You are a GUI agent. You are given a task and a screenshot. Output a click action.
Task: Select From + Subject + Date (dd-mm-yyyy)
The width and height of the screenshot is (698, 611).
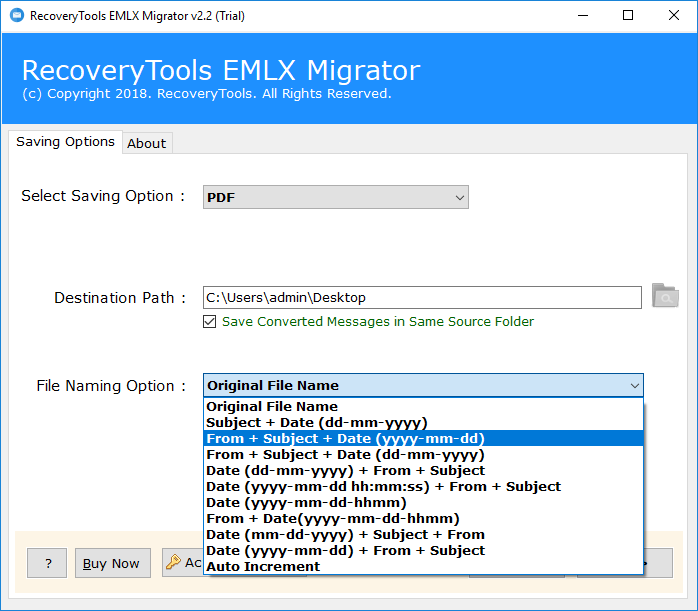423,454
